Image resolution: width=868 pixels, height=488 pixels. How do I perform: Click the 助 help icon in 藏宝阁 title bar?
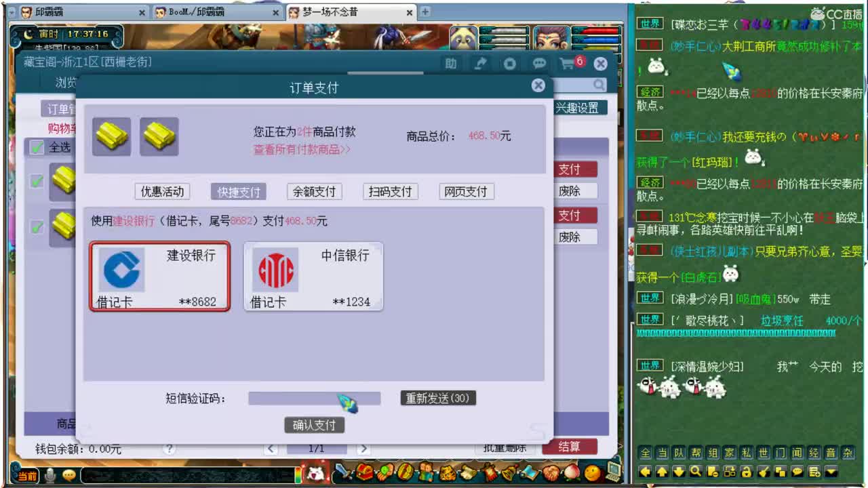[x=451, y=64]
